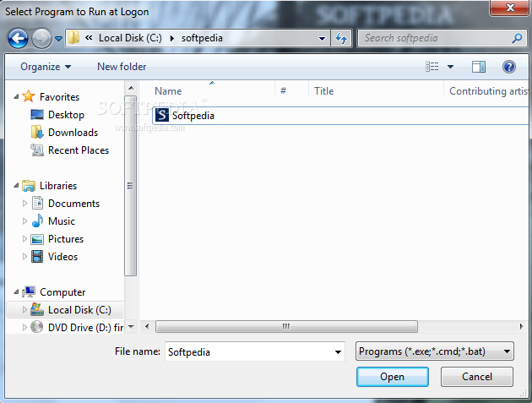
Task: Expand the Documents library
Action: 24,204
